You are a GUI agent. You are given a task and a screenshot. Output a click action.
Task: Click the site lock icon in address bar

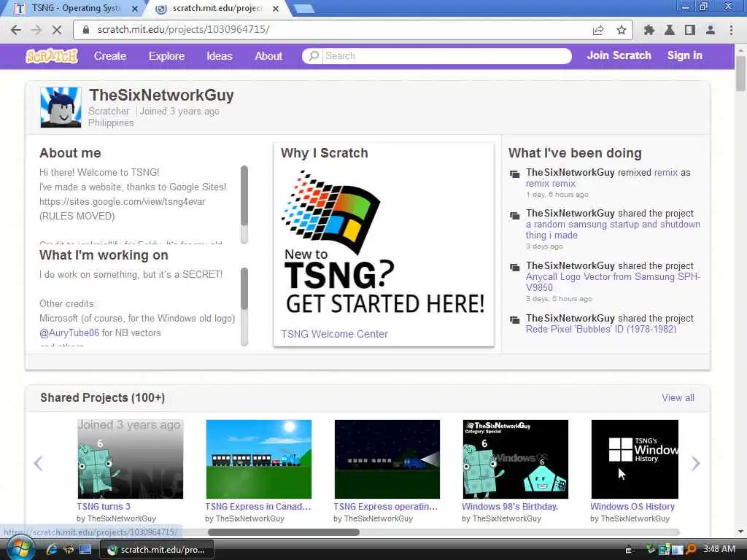[86, 29]
